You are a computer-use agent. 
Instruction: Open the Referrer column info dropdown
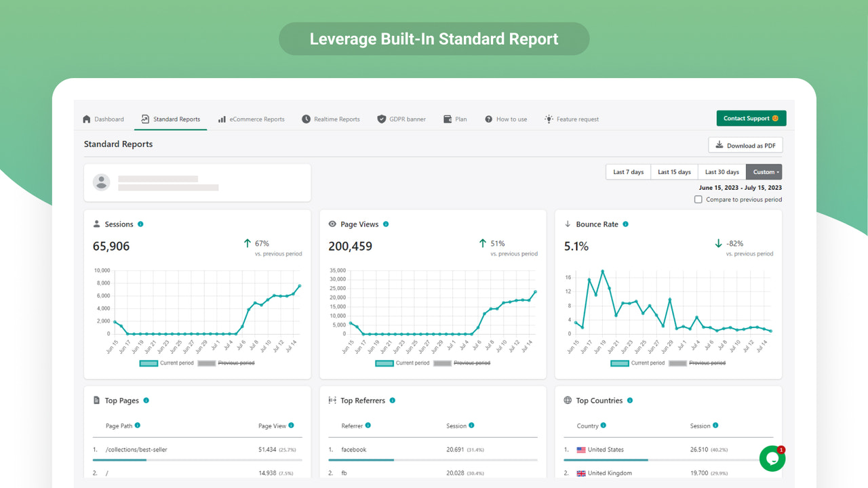(x=368, y=426)
